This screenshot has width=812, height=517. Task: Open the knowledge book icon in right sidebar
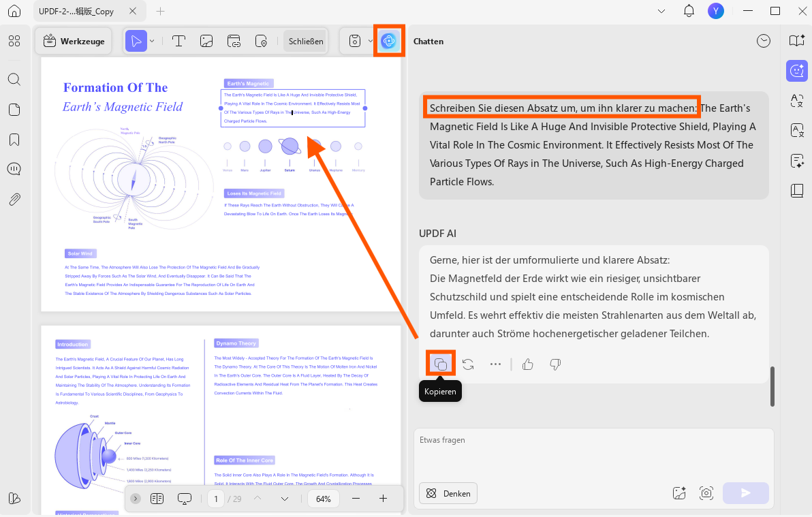(x=797, y=191)
